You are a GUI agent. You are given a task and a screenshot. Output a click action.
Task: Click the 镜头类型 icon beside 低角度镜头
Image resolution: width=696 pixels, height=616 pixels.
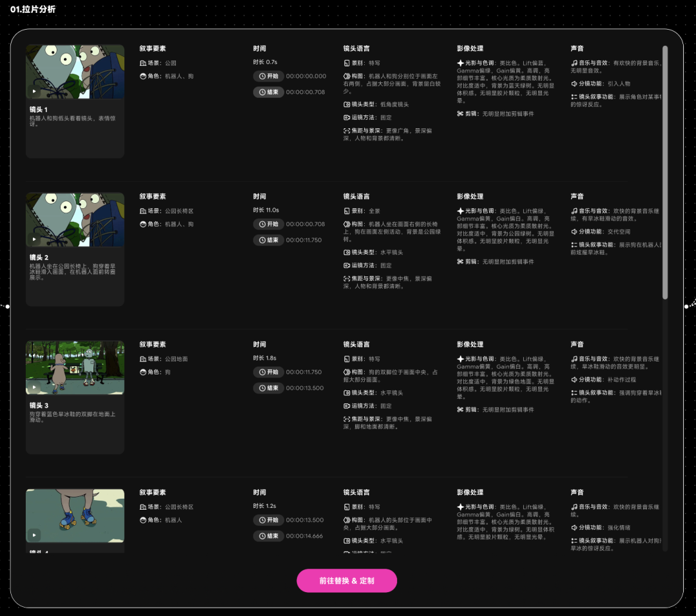(347, 104)
